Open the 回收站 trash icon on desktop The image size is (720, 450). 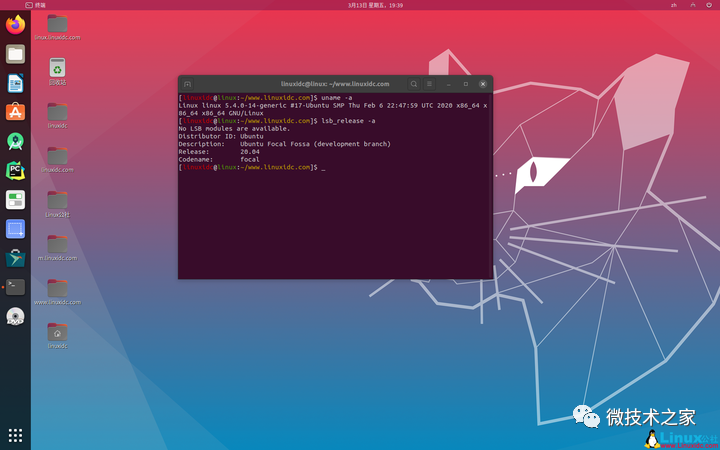[57, 72]
